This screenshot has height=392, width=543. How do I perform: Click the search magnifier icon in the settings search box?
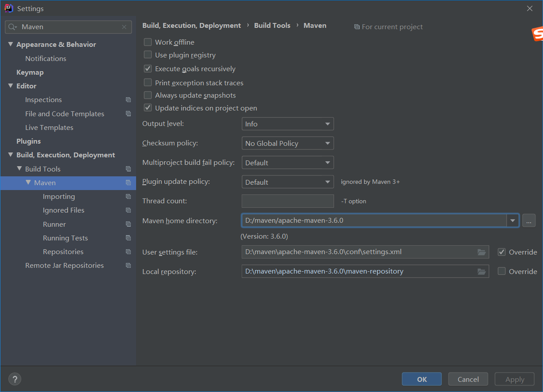pyautogui.click(x=12, y=27)
